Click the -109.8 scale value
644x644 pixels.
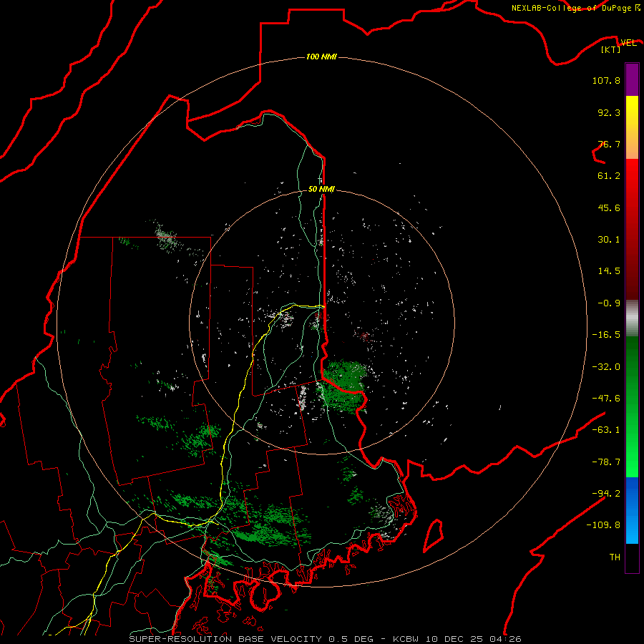(603, 525)
